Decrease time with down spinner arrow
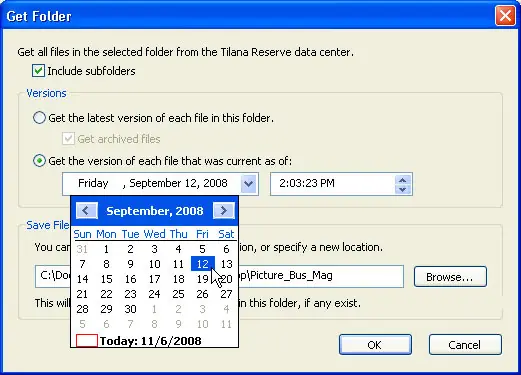The image size is (521, 375). [403, 189]
